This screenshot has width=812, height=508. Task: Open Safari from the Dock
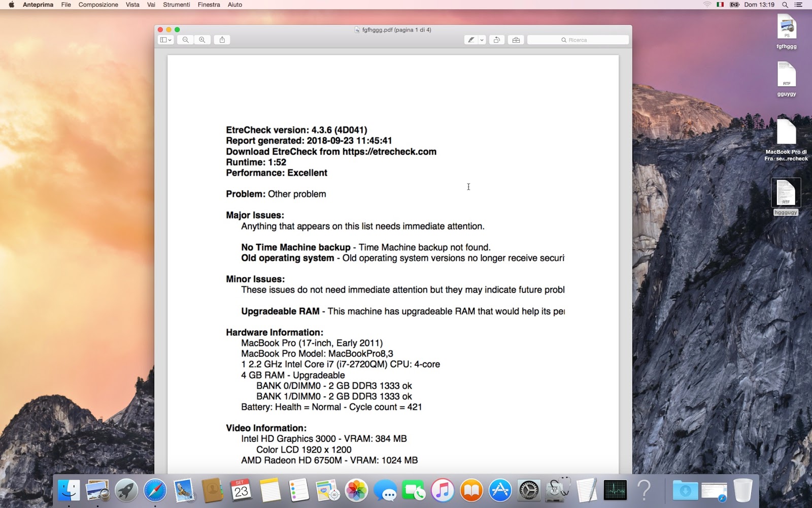[155, 491]
